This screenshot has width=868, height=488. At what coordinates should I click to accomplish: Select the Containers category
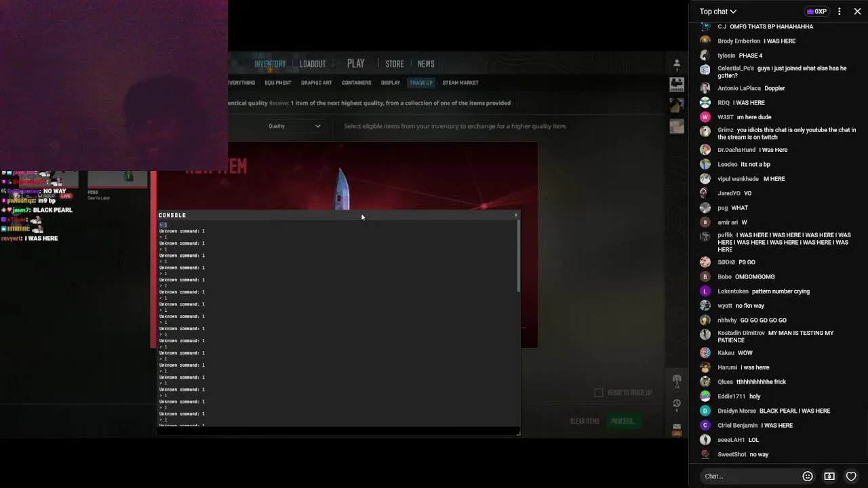click(x=357, y=83)
